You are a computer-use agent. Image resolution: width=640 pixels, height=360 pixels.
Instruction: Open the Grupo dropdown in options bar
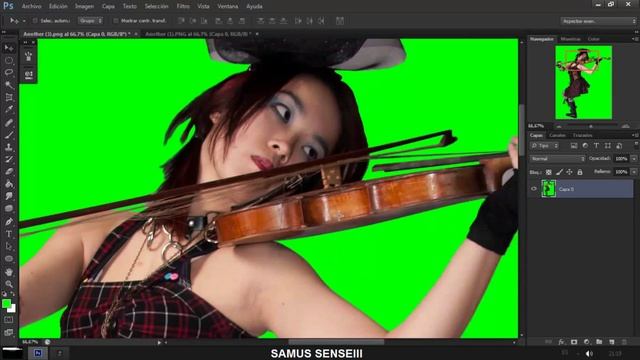[x=91, y=20]
